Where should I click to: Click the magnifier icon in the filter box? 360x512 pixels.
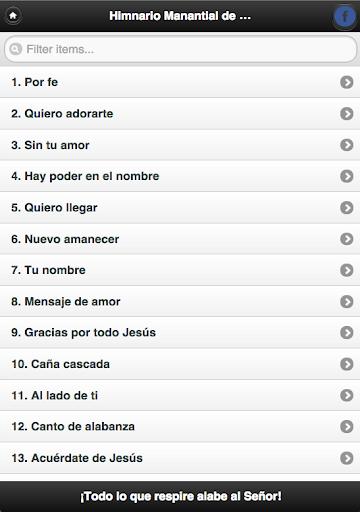15,49
